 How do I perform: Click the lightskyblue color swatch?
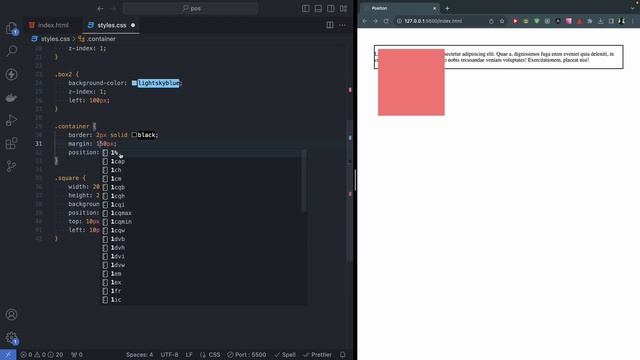click(134, 83)
